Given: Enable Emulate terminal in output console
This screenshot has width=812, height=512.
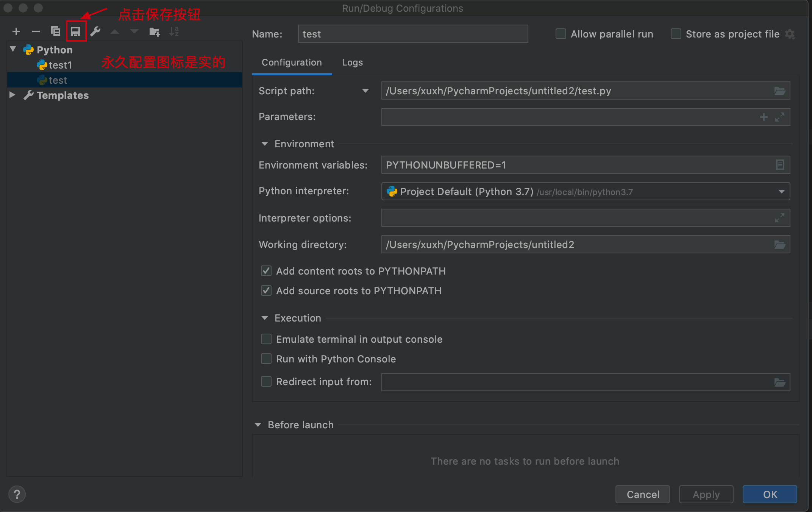Looking at the screenshot, I should (x=266, y=339).
